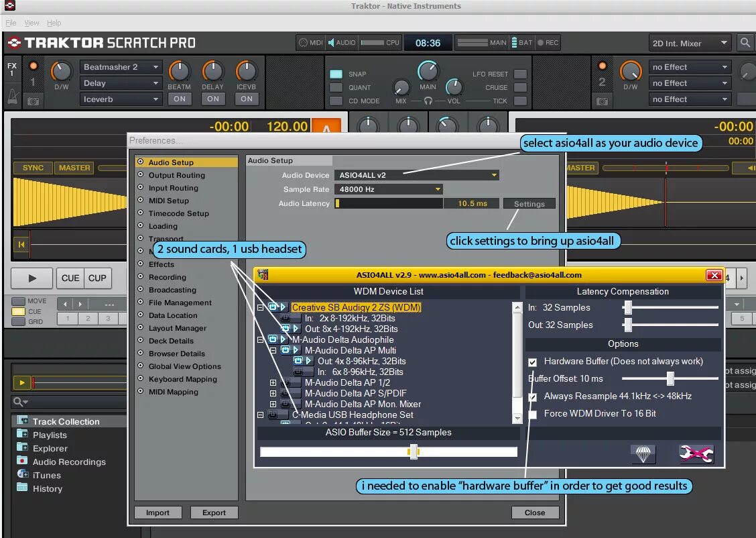This screenshot has height=538, width=756.
Task: Click the snapshot camera icon in FX unit 2
Action: 603,101
